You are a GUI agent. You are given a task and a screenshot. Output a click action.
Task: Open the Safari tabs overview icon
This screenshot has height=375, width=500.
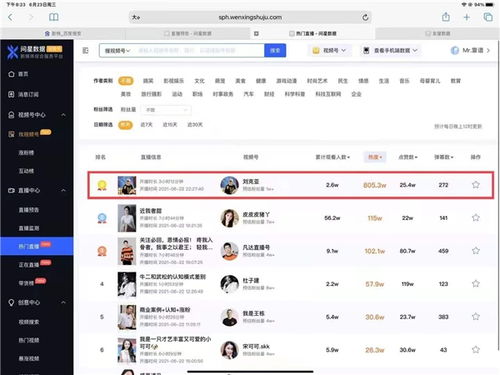[488, 17]
